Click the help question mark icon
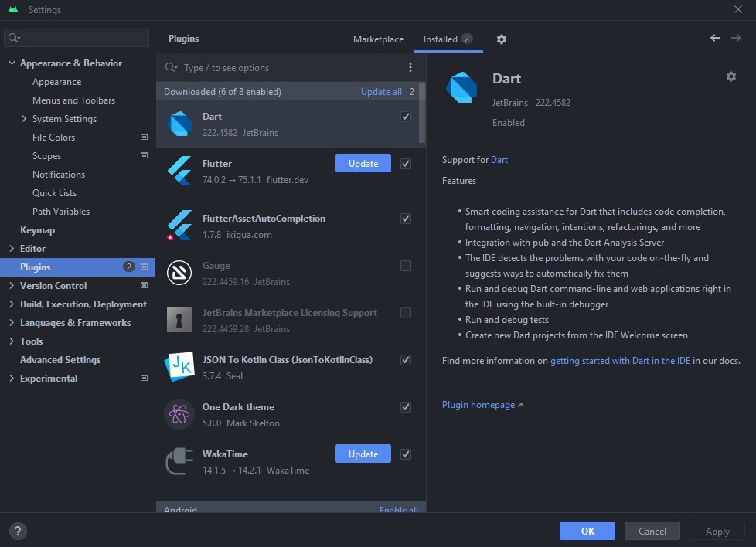756x547 pixels. coord(18,531)
